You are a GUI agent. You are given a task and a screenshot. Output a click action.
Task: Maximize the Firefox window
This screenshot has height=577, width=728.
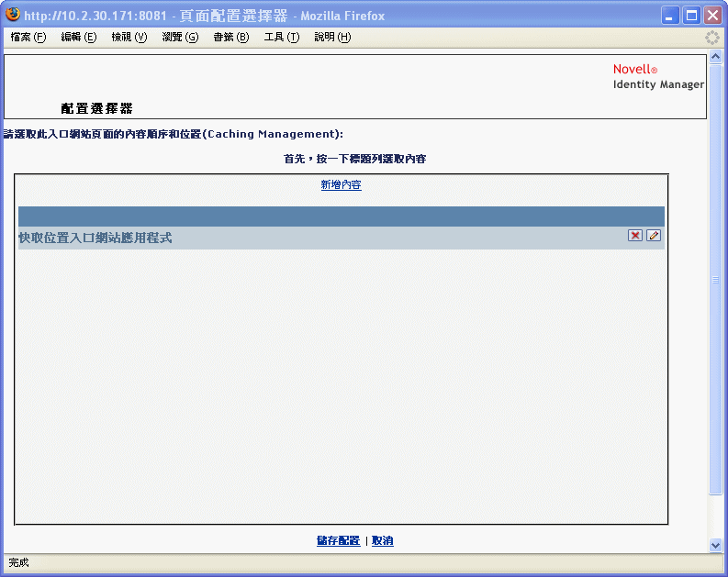click(x=691, y=16)
